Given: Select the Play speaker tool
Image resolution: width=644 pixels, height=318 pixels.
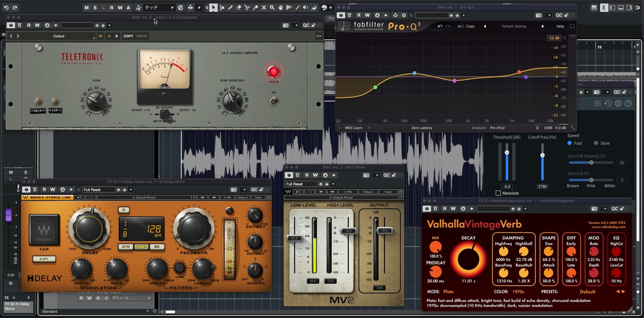Looking at the screenshot, I should (306, 8).
